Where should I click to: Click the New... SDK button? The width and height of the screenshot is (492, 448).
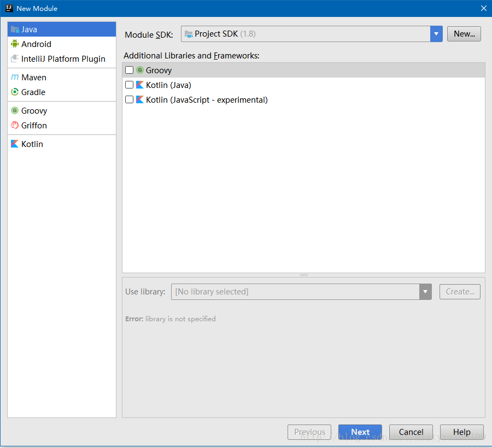click(x=464, y=34)
